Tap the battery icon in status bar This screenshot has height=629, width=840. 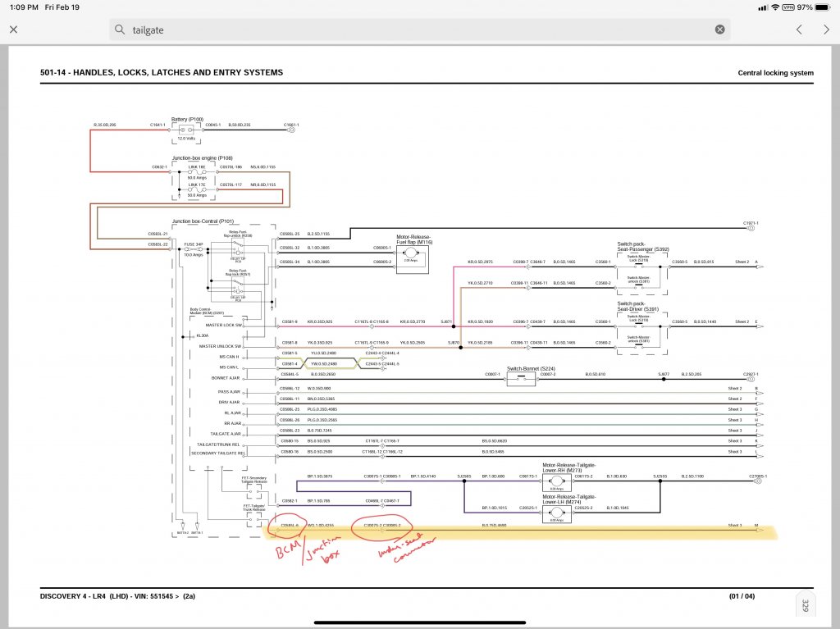(823, 7)
